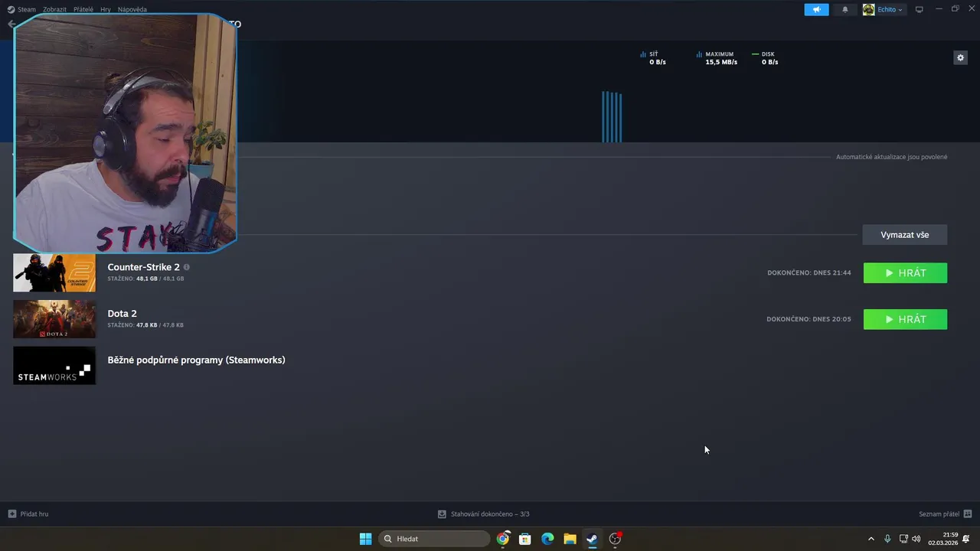Click the friends list chat icon
This screenshot has height=551, width=980.
[x=968, y=514]
